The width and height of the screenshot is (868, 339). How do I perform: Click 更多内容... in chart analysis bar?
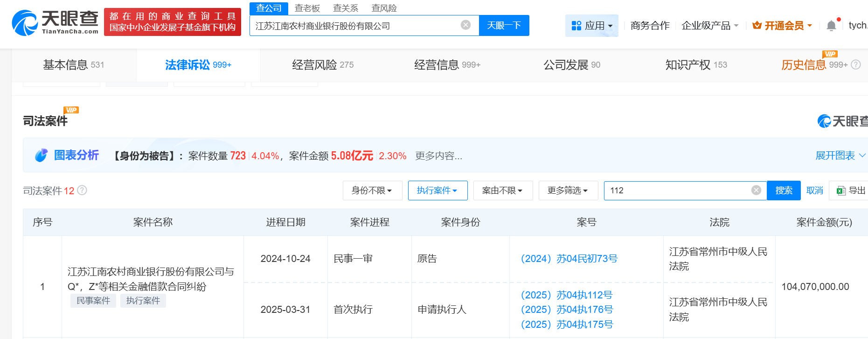pos(438,156)
